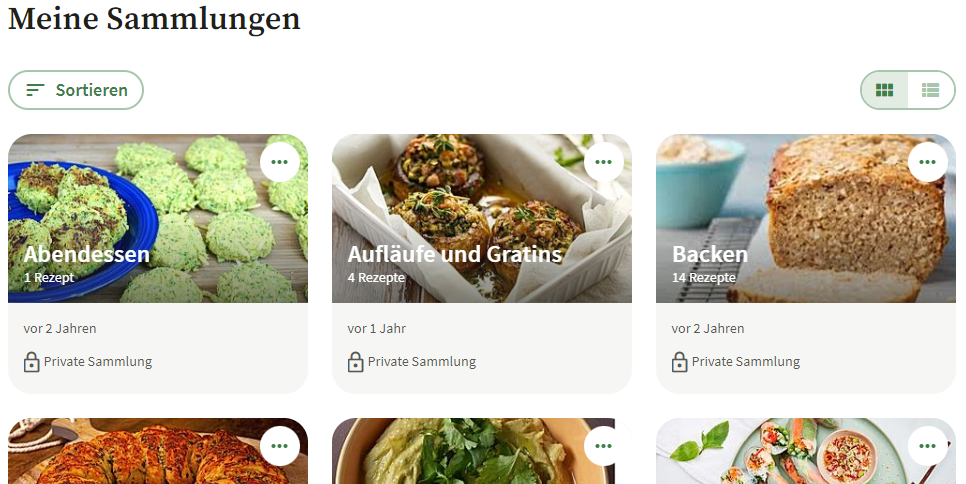Switch to list view

(931, 90)
